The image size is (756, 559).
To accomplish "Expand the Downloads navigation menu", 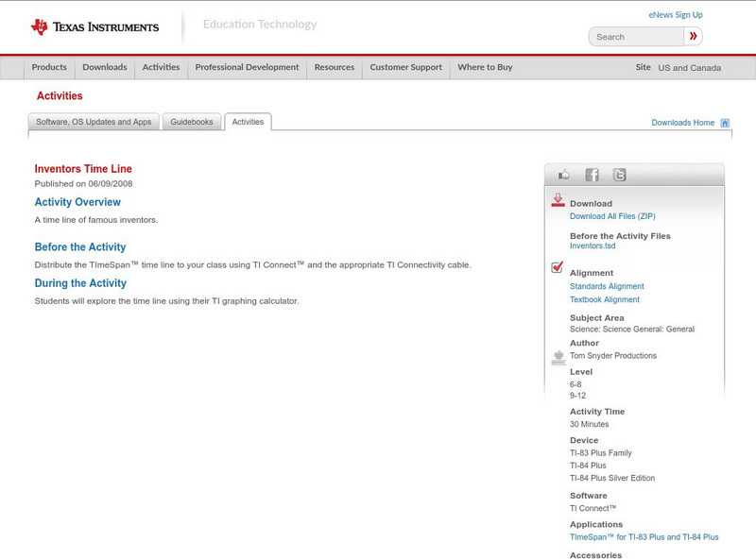I will pyautogui.click(x=104, y=68).
